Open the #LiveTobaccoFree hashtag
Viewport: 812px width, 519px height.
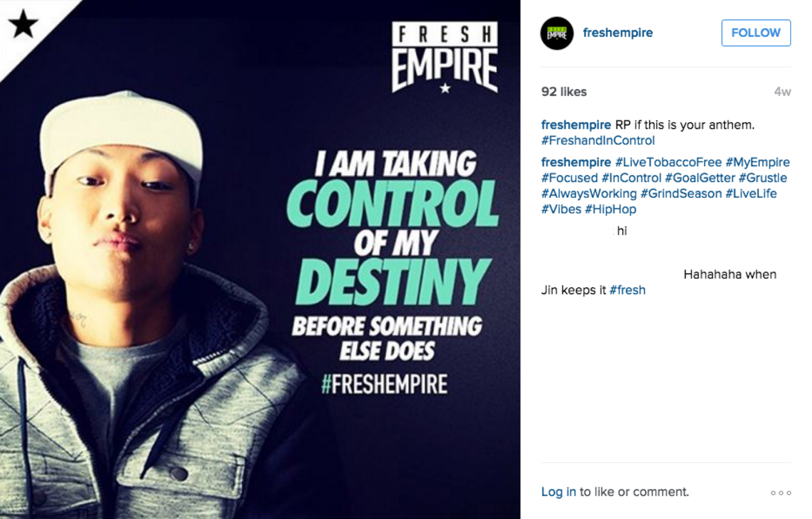[668, 162]
